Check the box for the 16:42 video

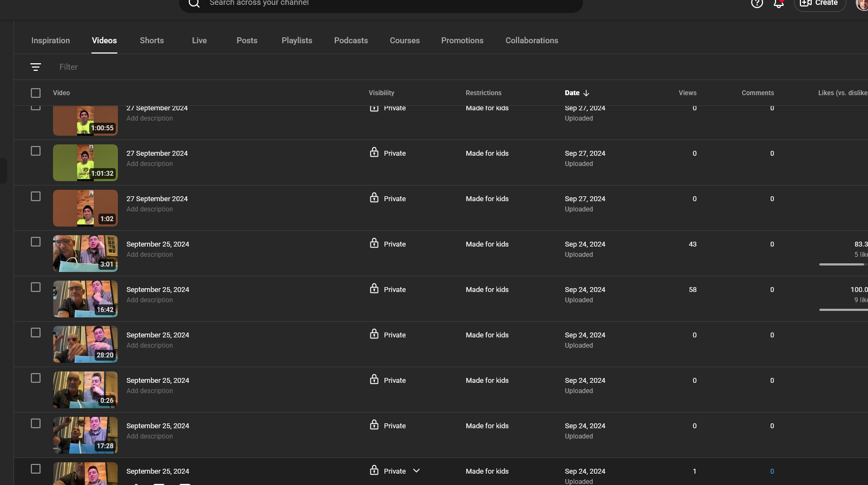pos(36,287)
